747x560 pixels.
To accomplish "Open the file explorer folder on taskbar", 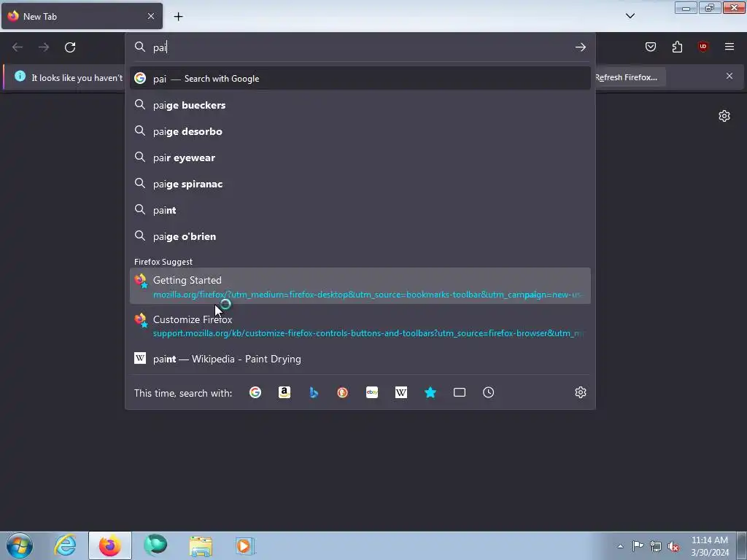I will [201, 545].
